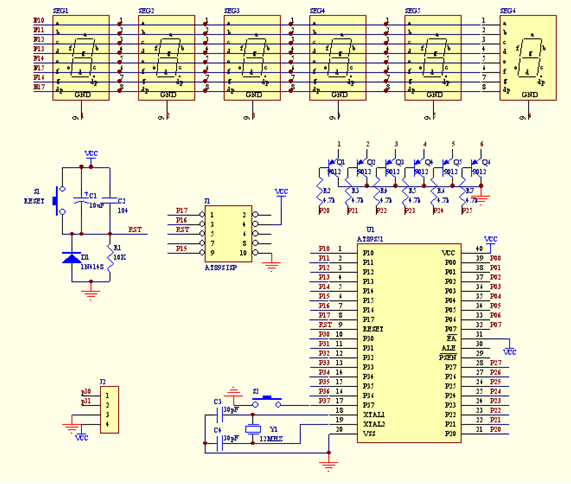Click the ground symbol below D1

91,294
